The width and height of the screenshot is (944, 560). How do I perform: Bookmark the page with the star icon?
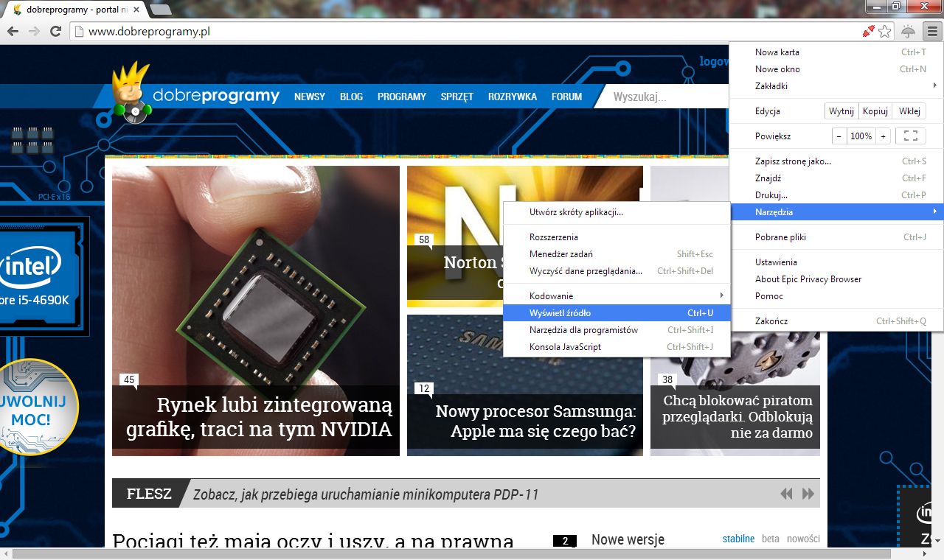885,31
